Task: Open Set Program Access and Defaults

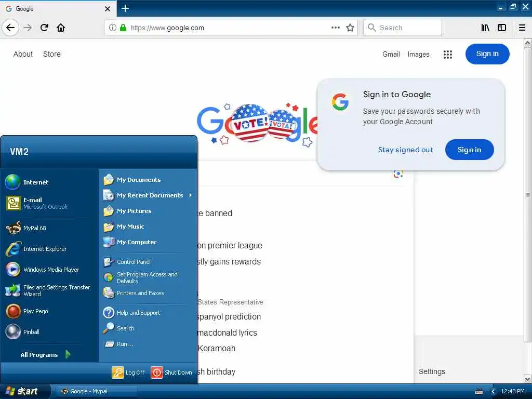Action: click(148, 277)
